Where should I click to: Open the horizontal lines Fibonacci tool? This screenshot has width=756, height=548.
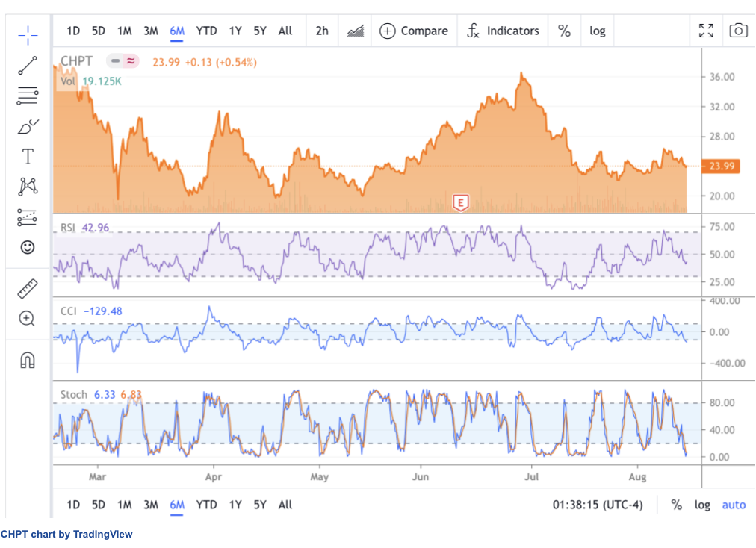pyautogui.click(x=28, y=96)
